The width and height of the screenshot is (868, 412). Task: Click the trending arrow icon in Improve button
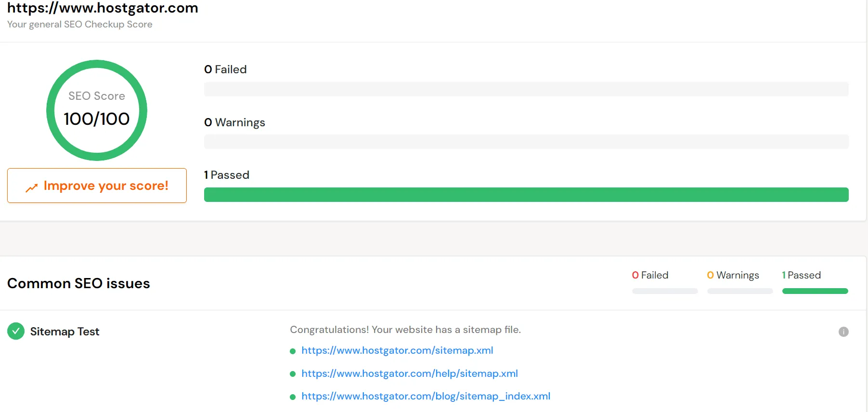point(32,187)
